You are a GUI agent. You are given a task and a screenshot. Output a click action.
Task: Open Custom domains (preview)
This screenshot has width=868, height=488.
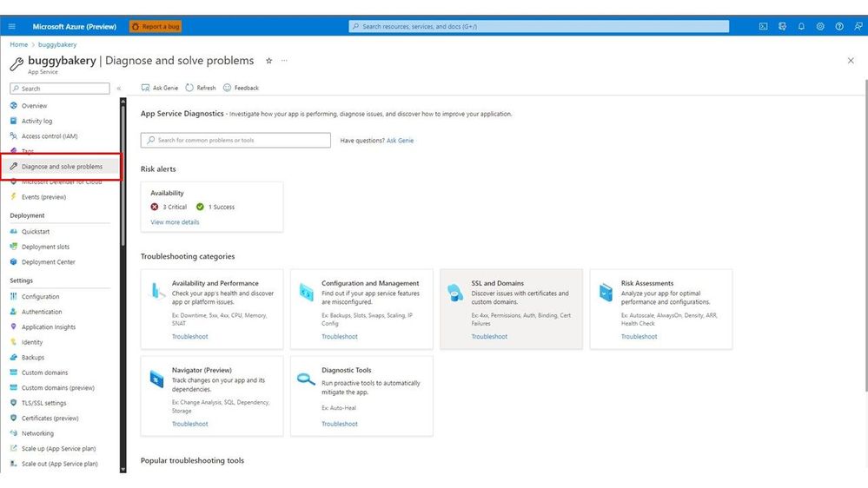point(60,388)
